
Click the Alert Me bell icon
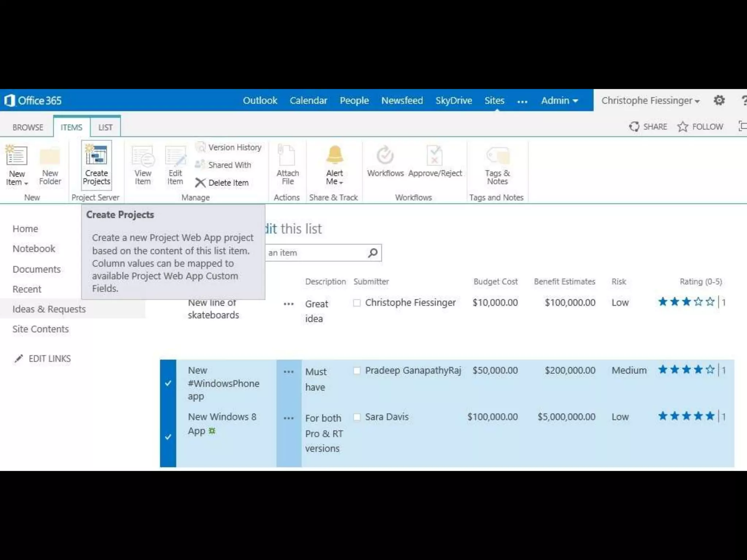coord(334,155)
